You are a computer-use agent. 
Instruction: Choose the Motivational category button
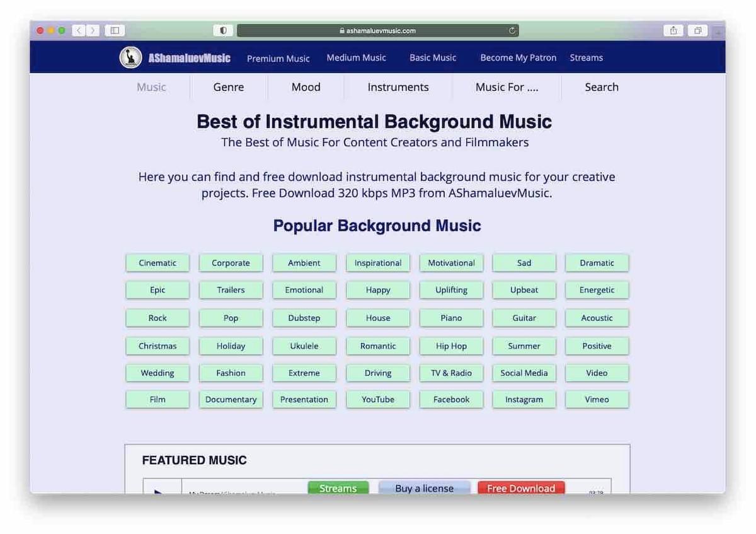[x=451, y=263]
